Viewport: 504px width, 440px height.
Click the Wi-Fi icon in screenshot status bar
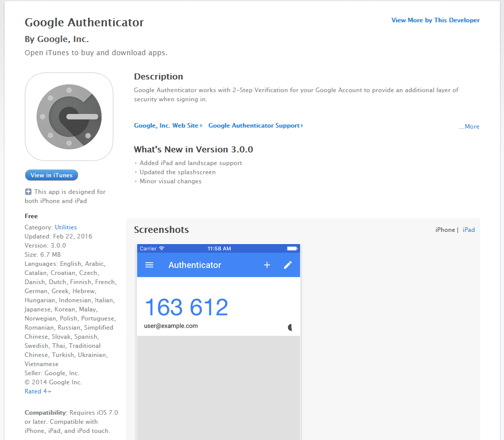tap(162, 248)
